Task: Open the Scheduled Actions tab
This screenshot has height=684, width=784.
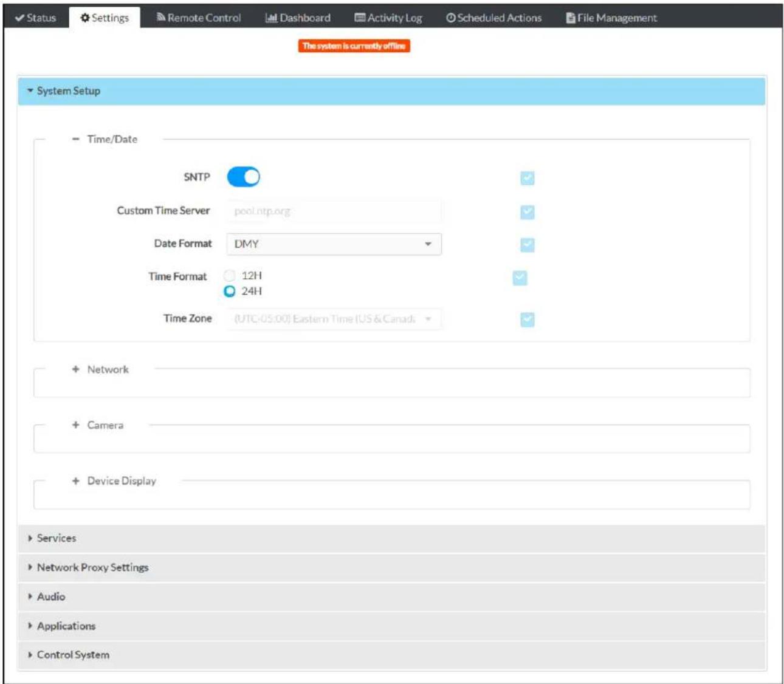Action: (493, 18)
